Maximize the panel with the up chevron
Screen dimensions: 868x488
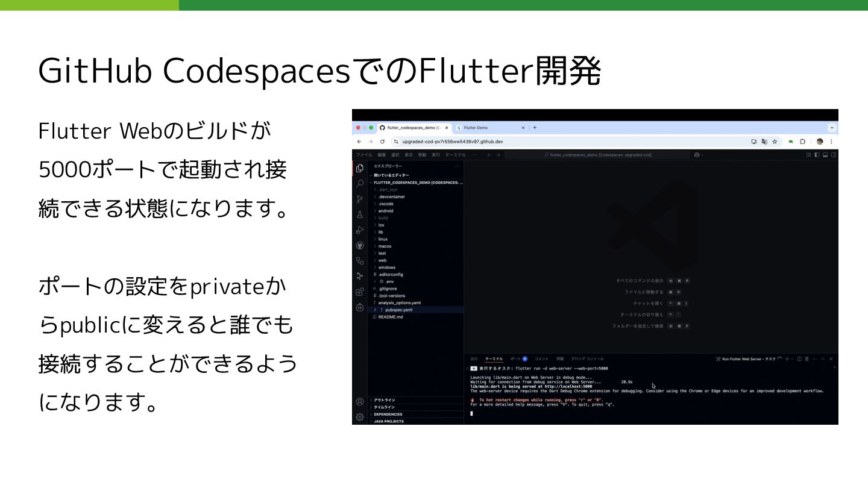click(823, 359)
